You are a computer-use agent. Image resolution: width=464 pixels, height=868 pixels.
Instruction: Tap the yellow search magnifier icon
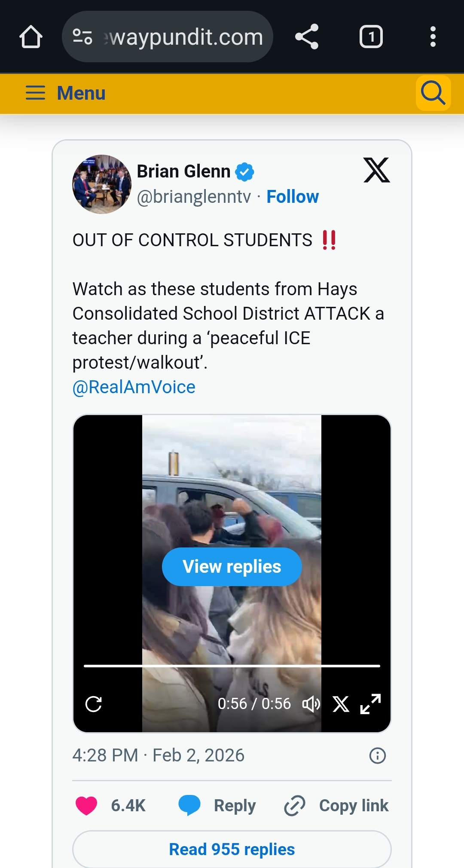[x=433, y=93]
